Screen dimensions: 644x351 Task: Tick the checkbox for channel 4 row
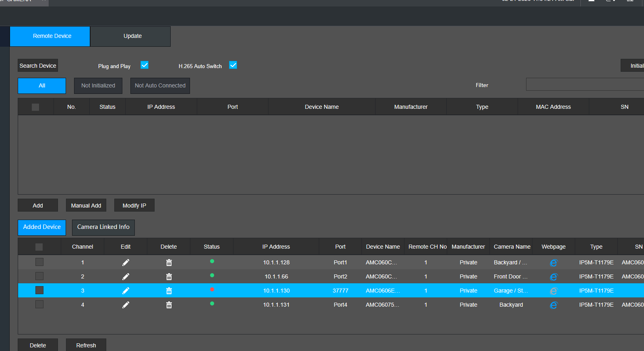39,304
